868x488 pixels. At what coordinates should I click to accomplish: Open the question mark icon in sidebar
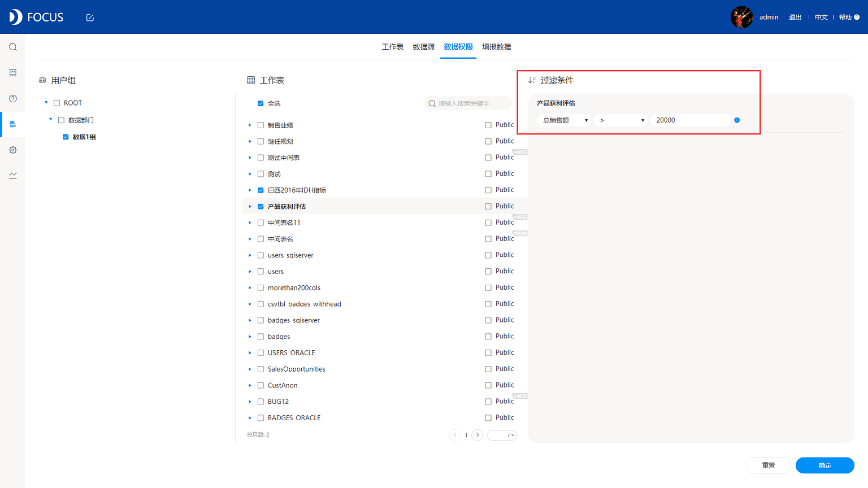[x=12, y=98]
